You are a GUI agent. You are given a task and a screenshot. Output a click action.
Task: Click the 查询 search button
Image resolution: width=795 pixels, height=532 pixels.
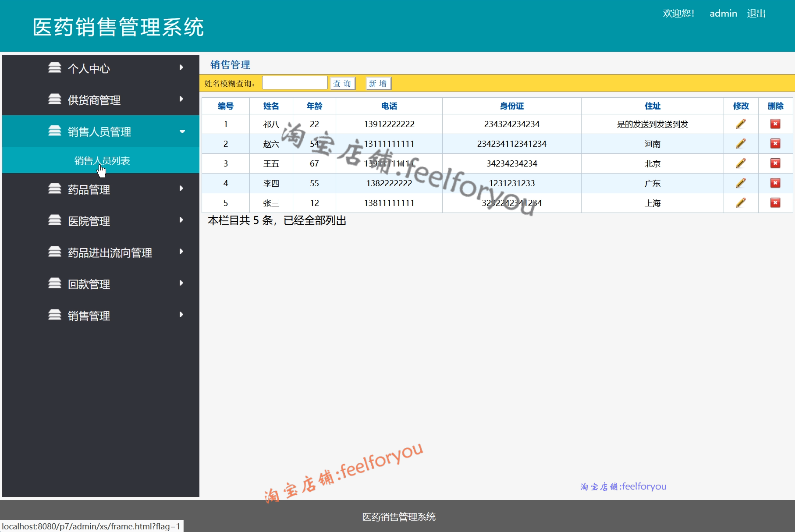pos(342,83)
